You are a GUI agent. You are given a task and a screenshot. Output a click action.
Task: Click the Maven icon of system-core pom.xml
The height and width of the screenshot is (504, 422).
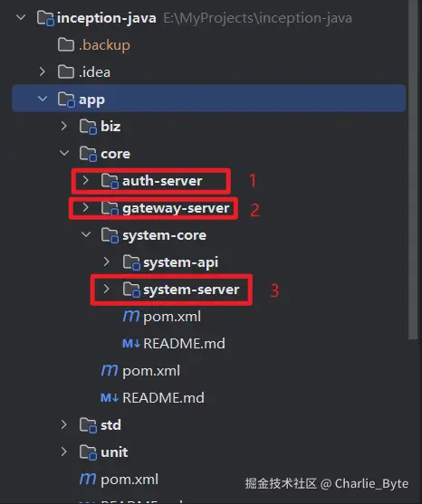pos(131,317)
